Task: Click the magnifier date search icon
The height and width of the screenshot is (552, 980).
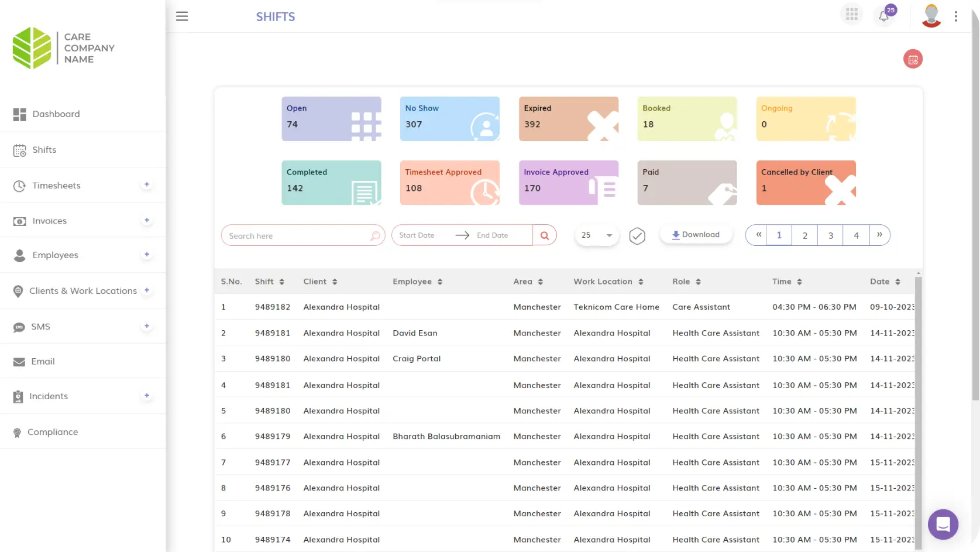Action: coord(545,235)
